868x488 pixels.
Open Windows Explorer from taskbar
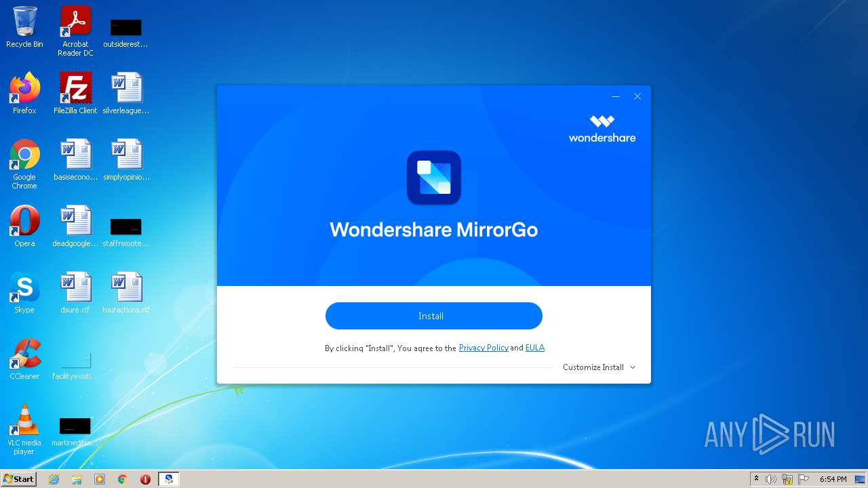click(x=77, y=479)
